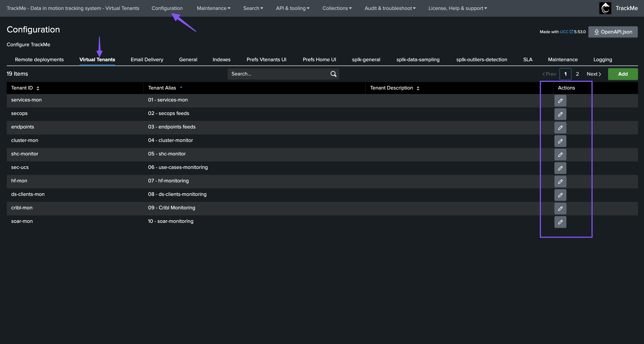Open the splk-outliers-detection tab
644x344 pixels.
[x=482, y=60]
